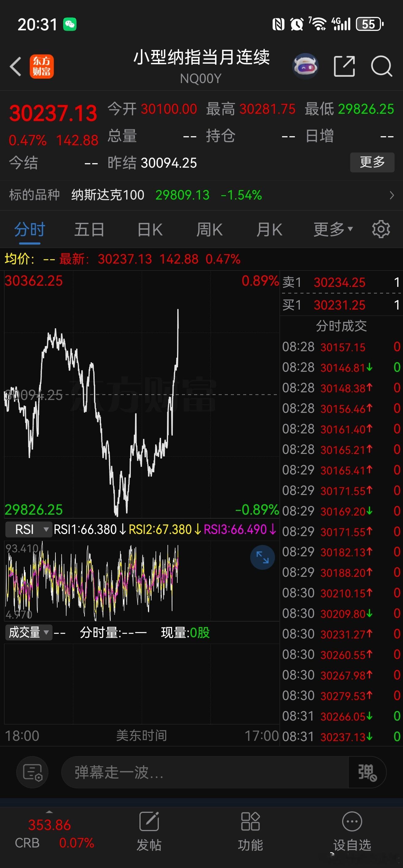This screenshot has height=868, width=403.
Task: Click the 更多 quote details button
Action: (372, 162)
